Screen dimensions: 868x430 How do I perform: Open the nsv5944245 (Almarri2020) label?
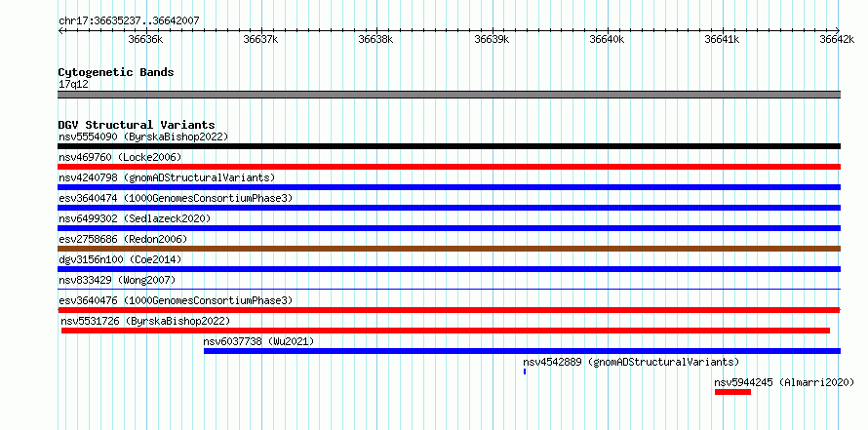tap(784, 382)
